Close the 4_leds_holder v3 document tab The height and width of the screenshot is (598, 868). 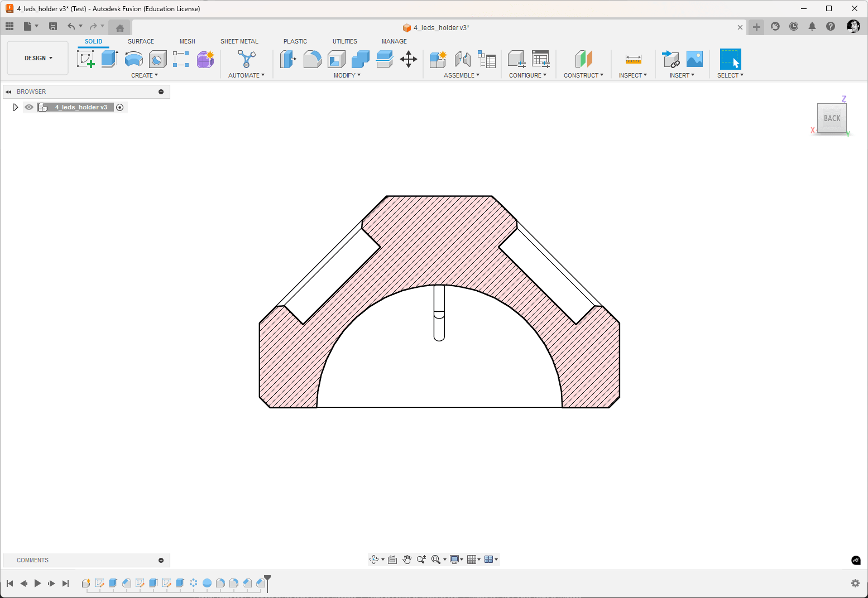click(740, 27)
